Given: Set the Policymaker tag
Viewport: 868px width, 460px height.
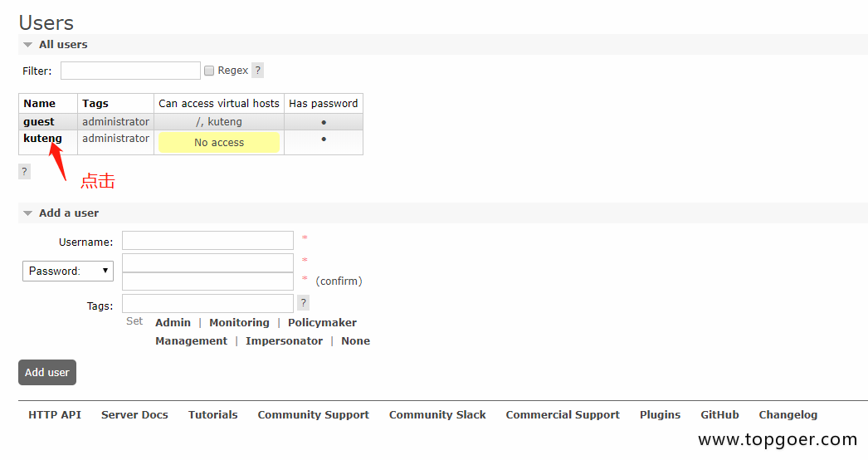Looking at the screenshot, I should (x=322, y=322).
